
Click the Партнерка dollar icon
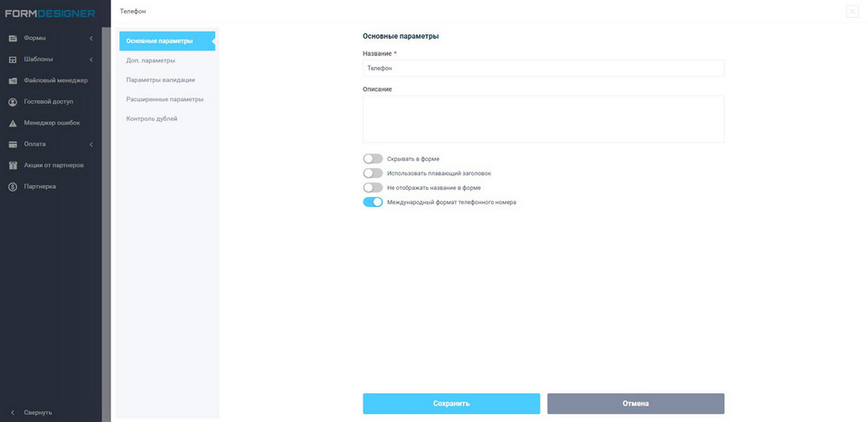tap(13, 187)
